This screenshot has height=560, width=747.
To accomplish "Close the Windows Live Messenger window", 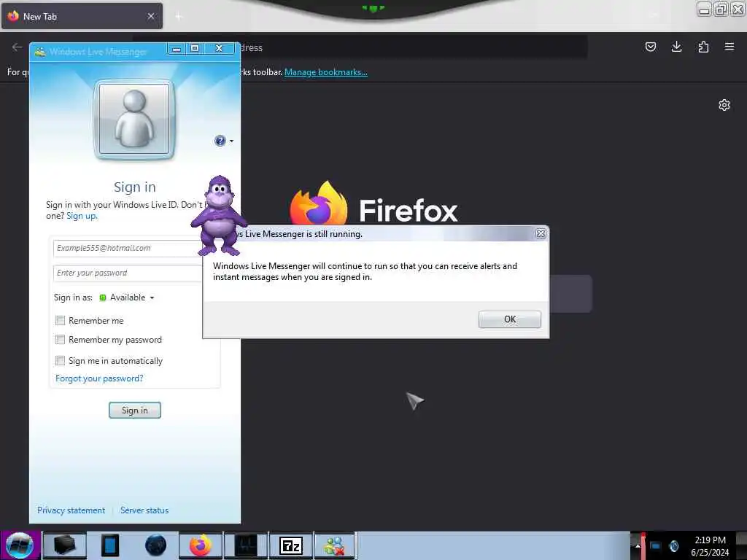I will 219,49.
